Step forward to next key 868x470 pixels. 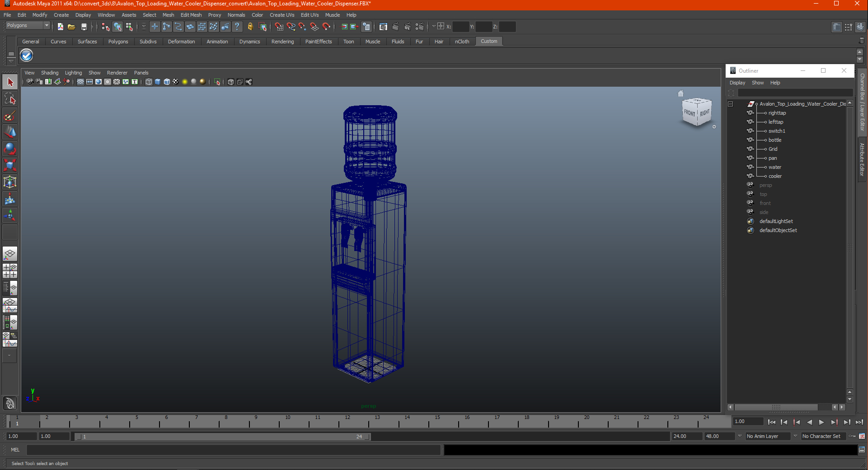click(x=834, y=422)
